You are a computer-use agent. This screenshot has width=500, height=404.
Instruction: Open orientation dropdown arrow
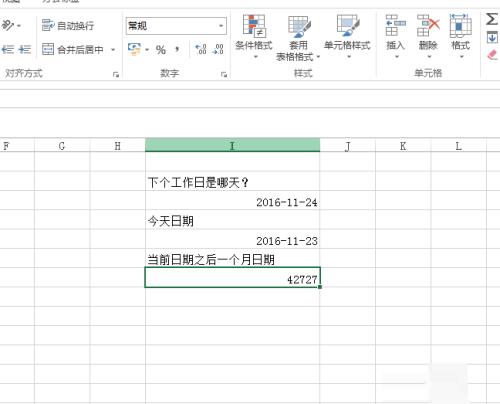click(19, 26)
